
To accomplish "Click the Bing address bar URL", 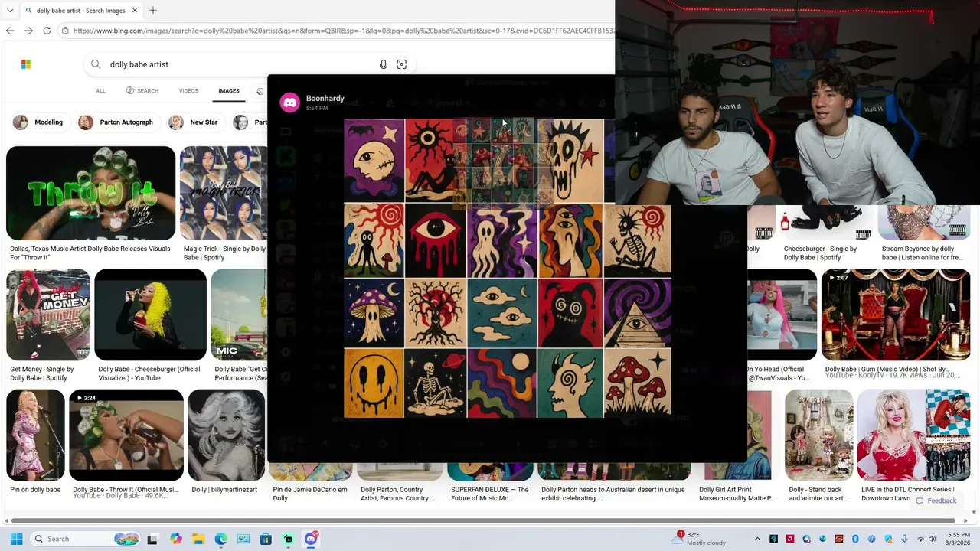I will [x=343, y=31].
